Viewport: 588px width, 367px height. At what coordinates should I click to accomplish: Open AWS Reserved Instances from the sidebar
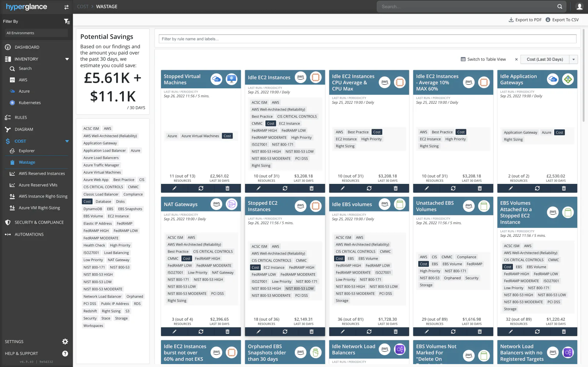tap(42, 173)
